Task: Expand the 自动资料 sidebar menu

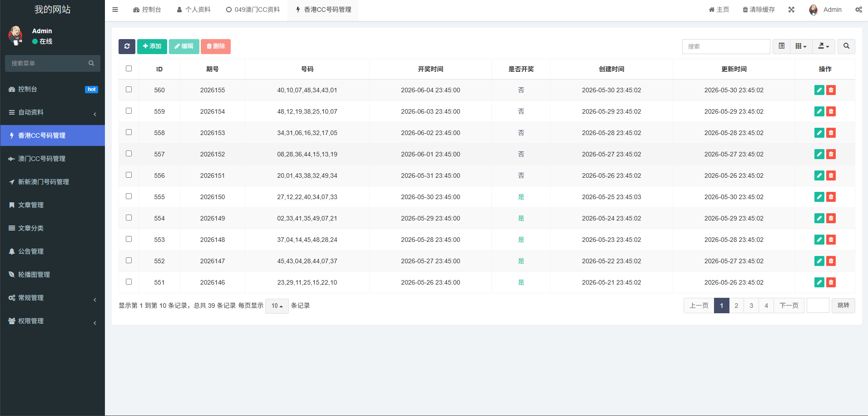Action: [x=53, y=112]
